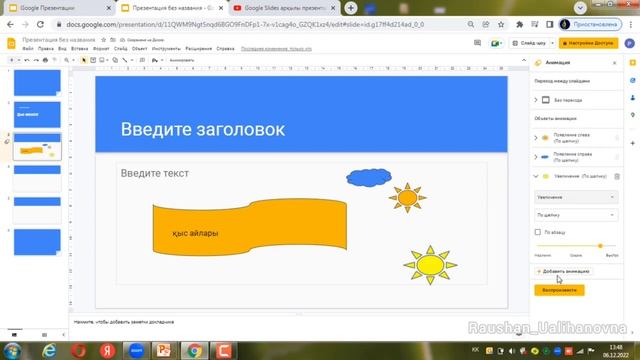Viewport: 640px width, 360px height.
Task: Print the presentation with printer icon
Action: pos(45,60)
